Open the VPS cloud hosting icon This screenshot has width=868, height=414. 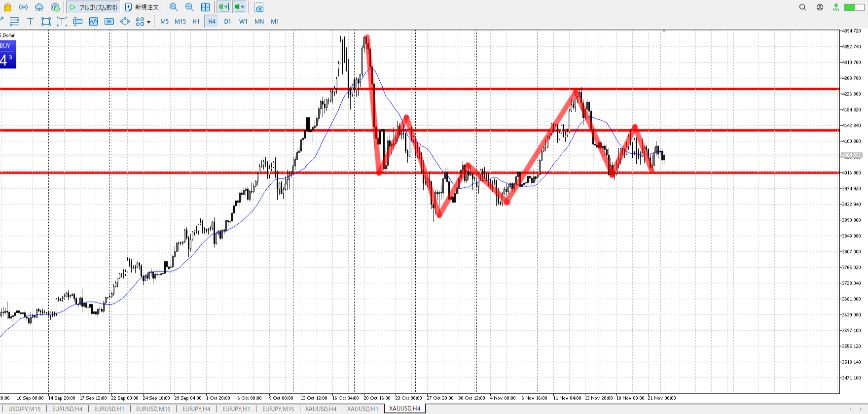[x=39, y=7]
